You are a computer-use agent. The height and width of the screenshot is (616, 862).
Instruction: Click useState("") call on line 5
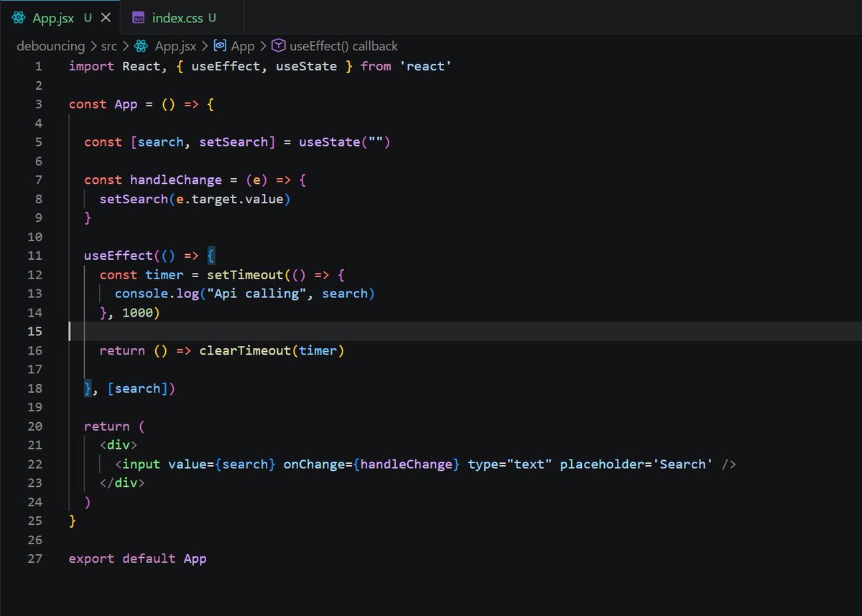[345, 142]
